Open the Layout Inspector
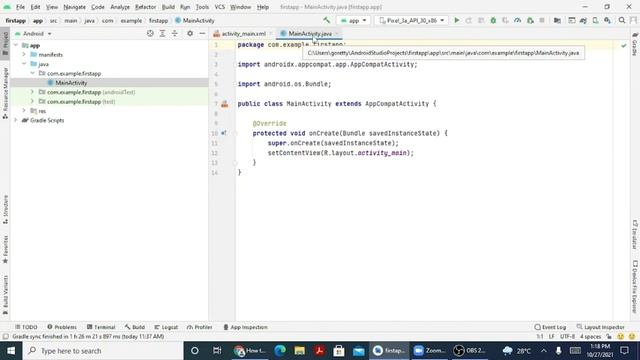 tap(600, 327)
